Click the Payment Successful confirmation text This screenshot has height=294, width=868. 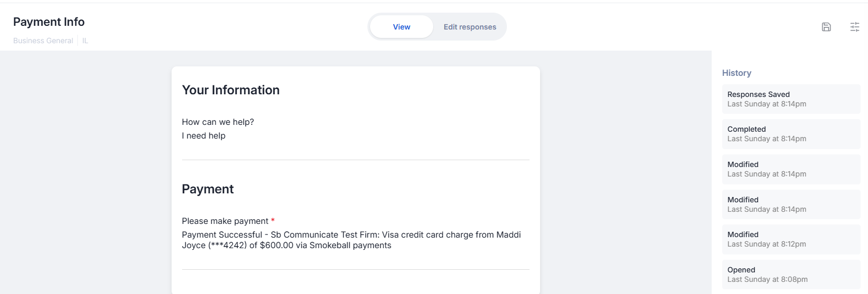(x=351, y=240)
